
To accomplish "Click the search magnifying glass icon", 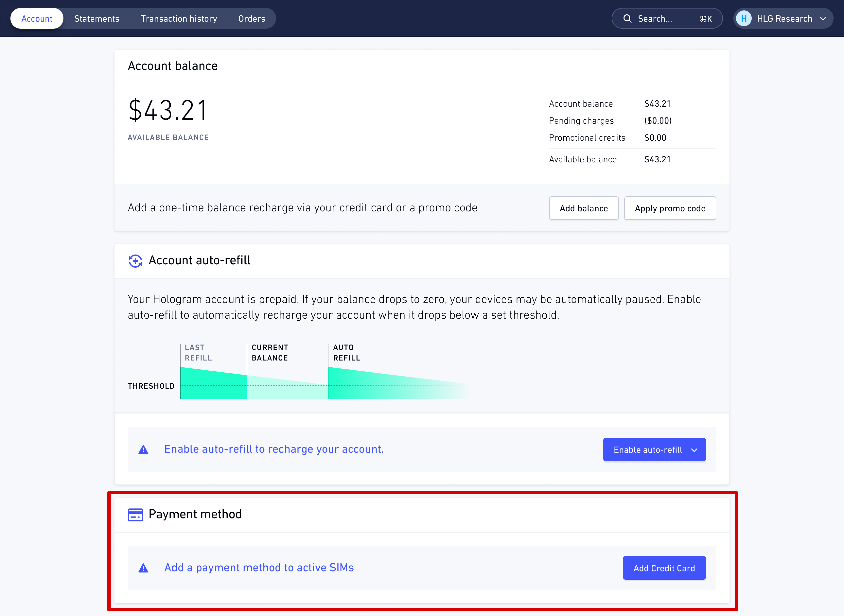I will (x=627, y=19).
